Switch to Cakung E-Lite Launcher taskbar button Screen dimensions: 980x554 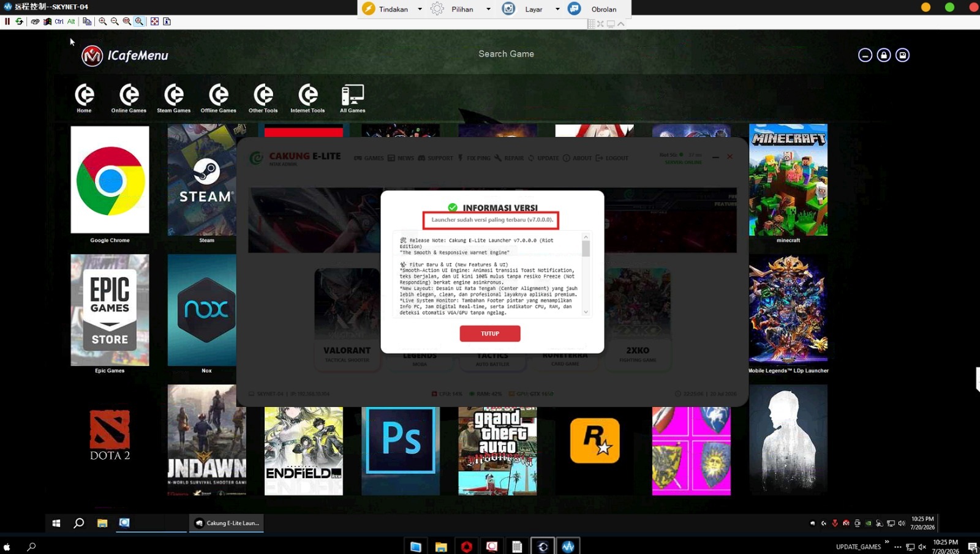coord(227,523)
